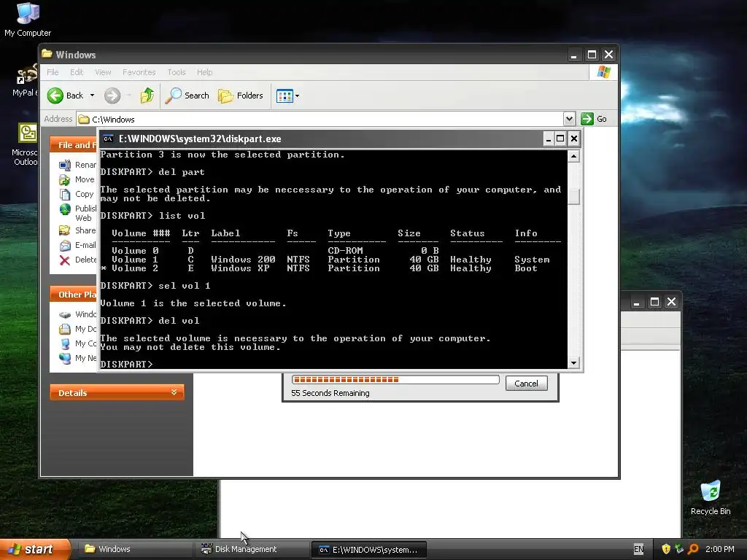Open My Network Places sidebar link
This screenshot has height=560, width=747.
[x=77, y=358]
